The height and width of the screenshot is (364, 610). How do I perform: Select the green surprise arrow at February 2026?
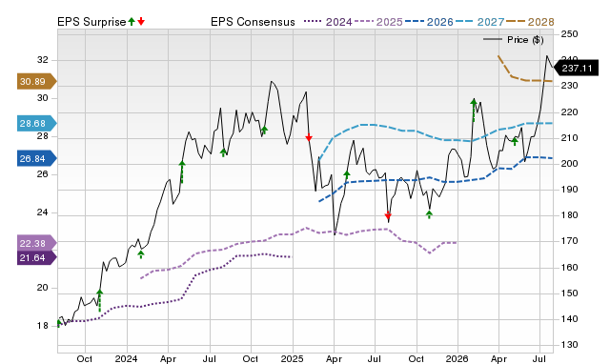click(474, 110)
